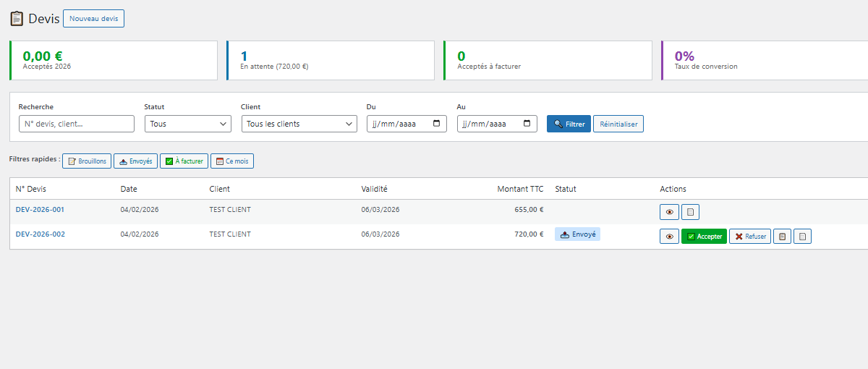The width and height of the screenshot is (868, 369).
Task: Apply the Brouillons quick filter
Action: 87,161
